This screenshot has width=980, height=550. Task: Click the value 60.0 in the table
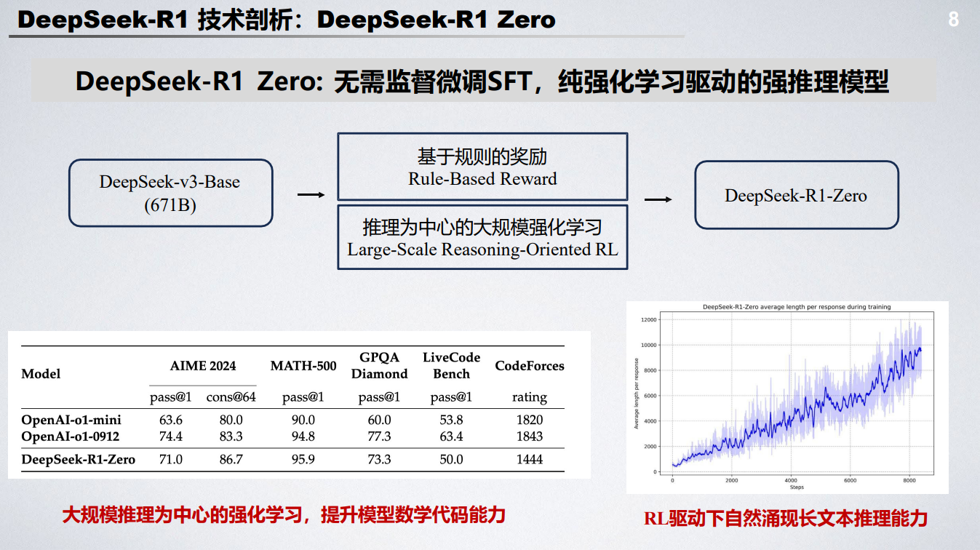click(379, 420)
